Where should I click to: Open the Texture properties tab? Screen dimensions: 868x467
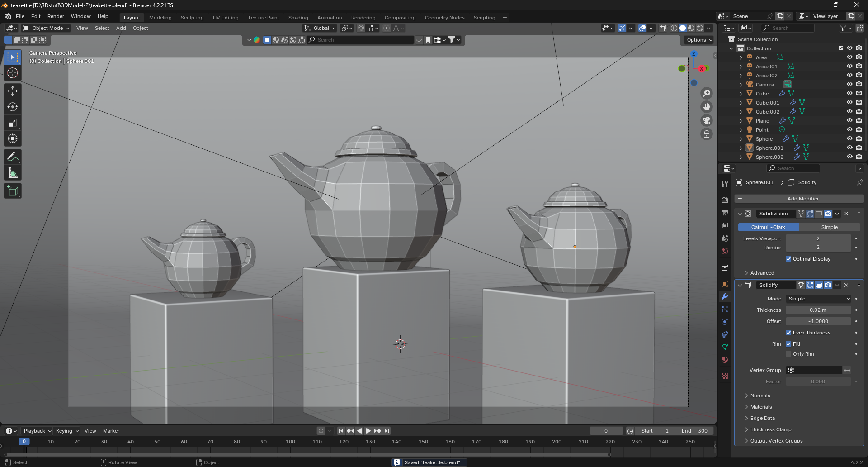[x=725, y=376]
